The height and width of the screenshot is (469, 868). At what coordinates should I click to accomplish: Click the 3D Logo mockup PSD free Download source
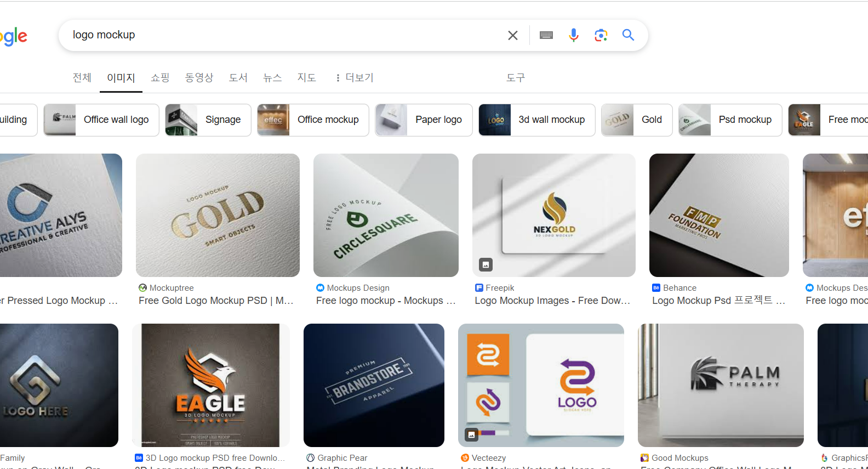pyautogui.click(x=215, y=457)
